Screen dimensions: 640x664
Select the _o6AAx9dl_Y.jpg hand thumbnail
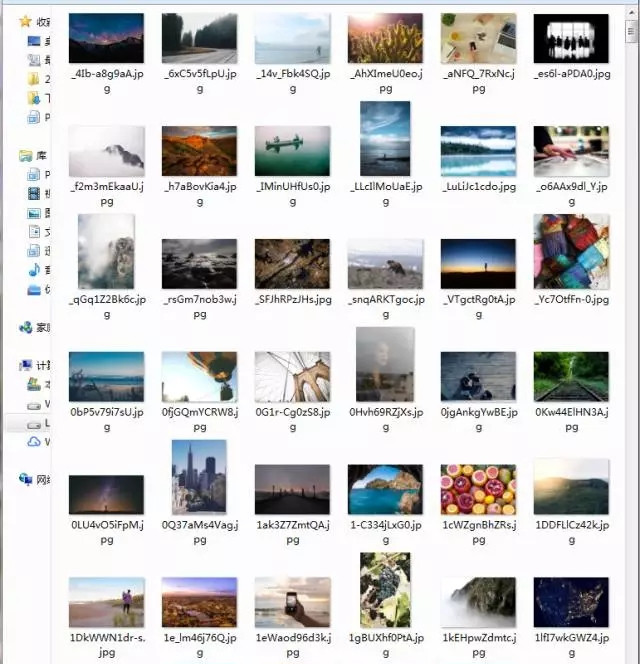571,151
